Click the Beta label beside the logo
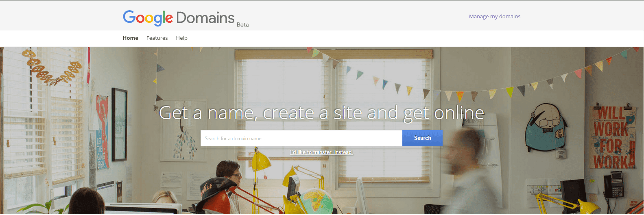644x215 pixels. point(243,25)
